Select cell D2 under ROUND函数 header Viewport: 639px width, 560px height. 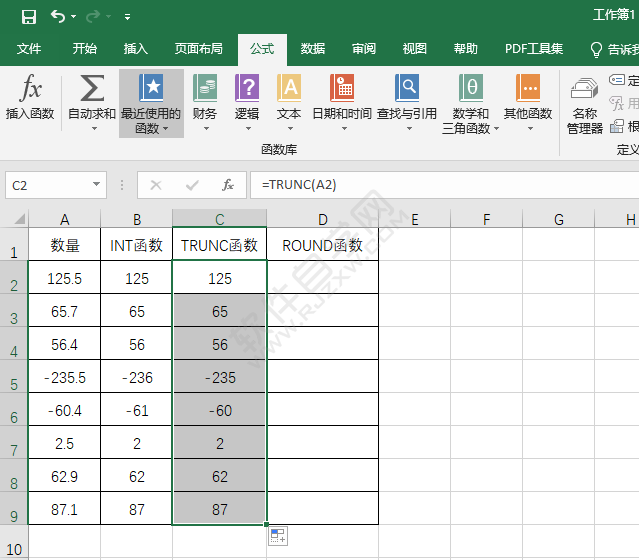point(322,279)
